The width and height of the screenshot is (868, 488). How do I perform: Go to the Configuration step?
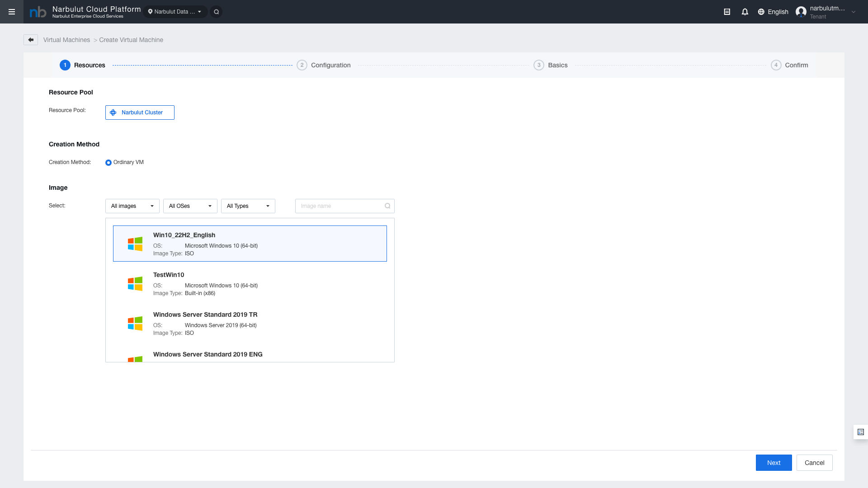click(324, 65)
